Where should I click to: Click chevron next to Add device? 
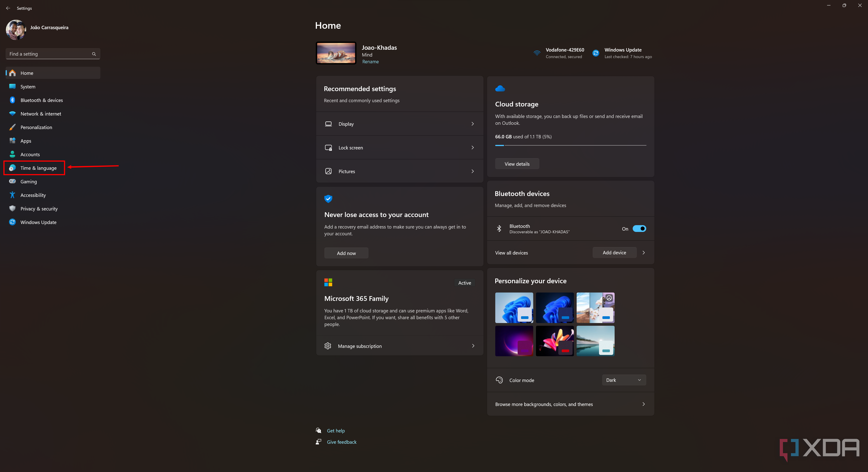pos(644,253)
